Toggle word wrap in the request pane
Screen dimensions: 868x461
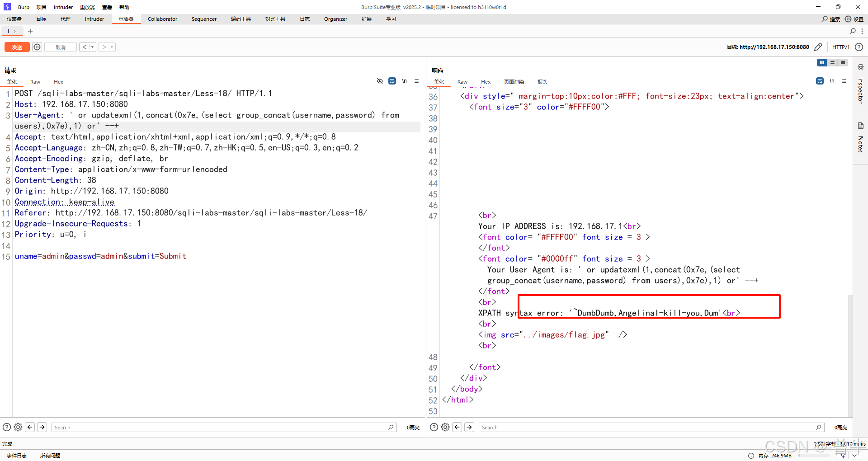point(392,81)
